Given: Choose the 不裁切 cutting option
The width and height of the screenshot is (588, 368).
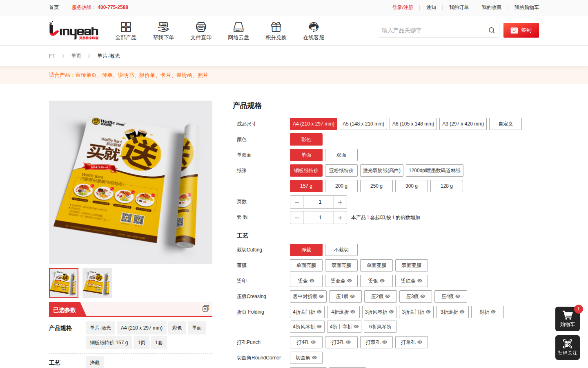Looking at the screenshot, I should pos(341,249).
